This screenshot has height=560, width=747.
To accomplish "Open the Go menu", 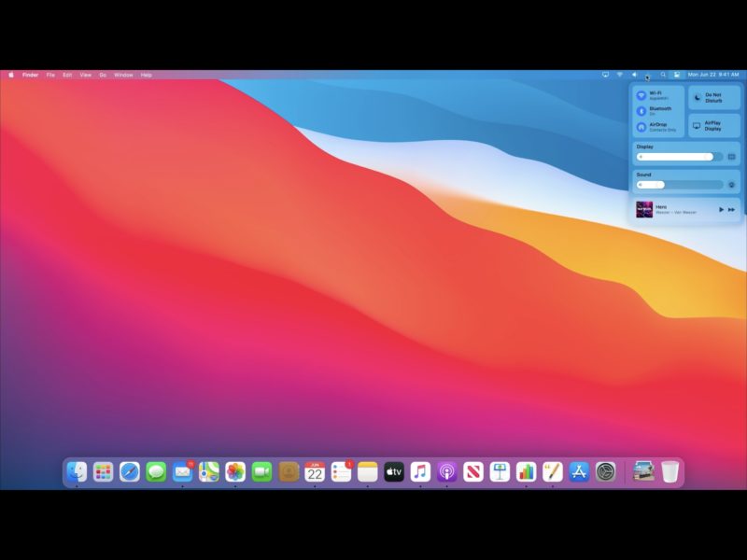I will pos(103,75).
